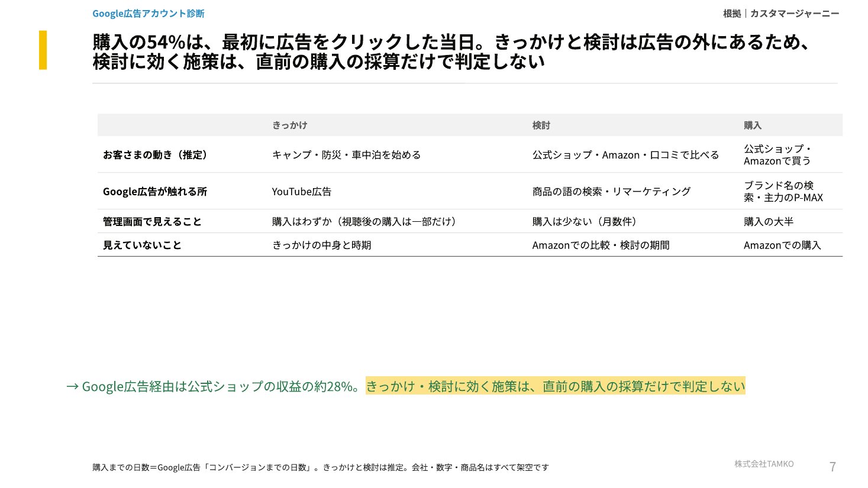Screen dimensions: 868x488
Task: Click cell '商品の語の検索・リマーケティング'
Action: [x=611, y=192]
